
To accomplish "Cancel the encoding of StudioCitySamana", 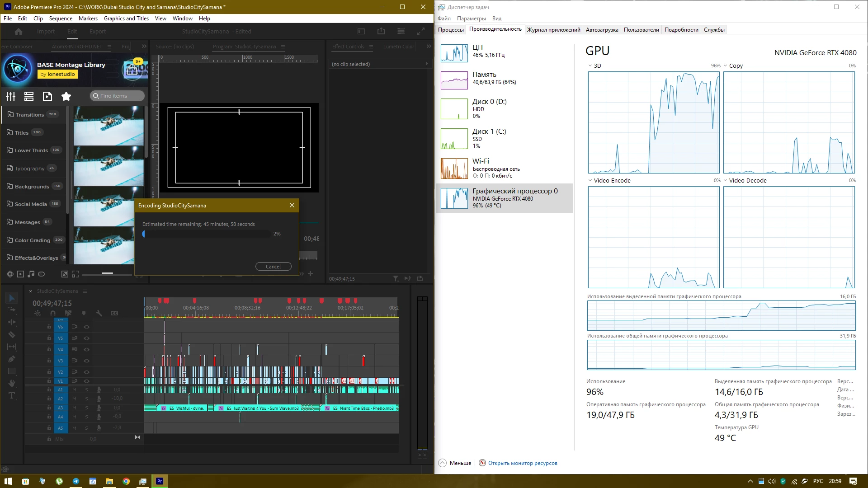I will pos(273,267).
